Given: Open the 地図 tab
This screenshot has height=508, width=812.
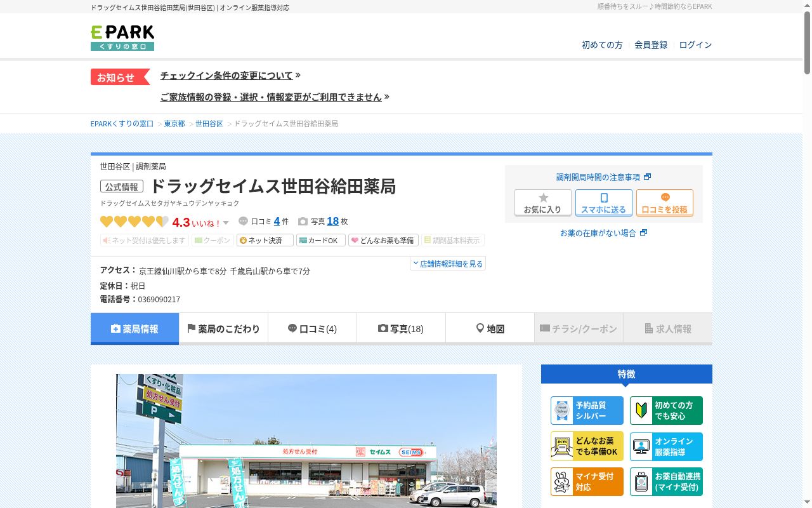Looking at the screenshot, I should pos(490,329).
